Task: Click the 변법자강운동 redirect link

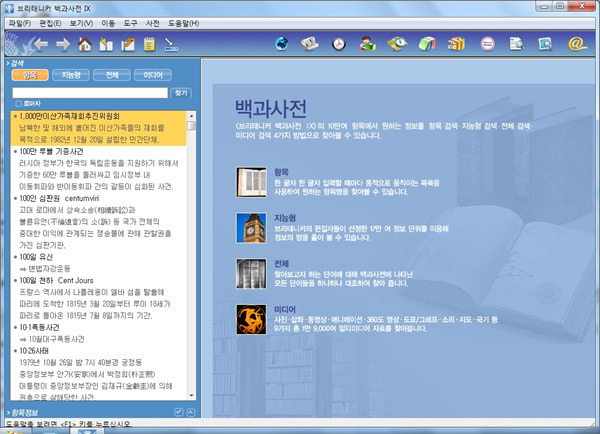Action: [x=50, y=269]
